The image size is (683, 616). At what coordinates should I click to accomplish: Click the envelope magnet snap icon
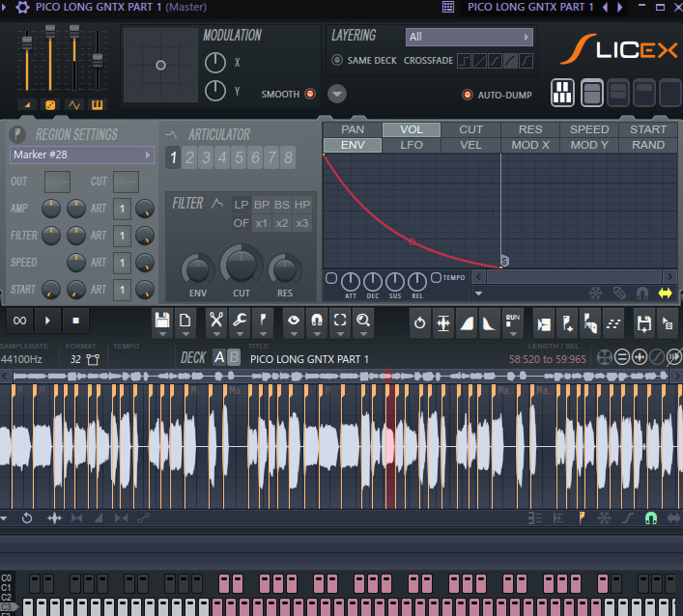pyautogui.click(x=642, y=293)
